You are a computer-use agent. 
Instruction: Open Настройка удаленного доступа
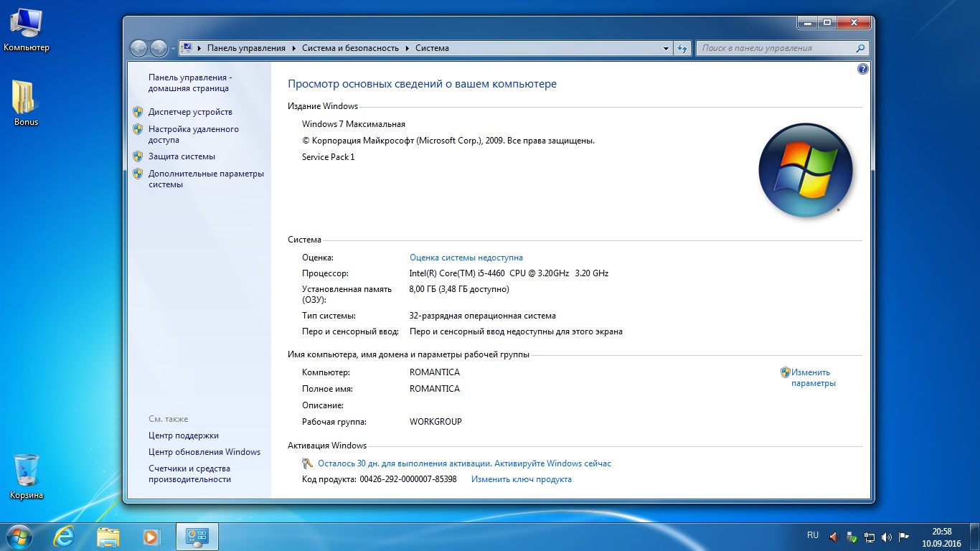(194, 135)
